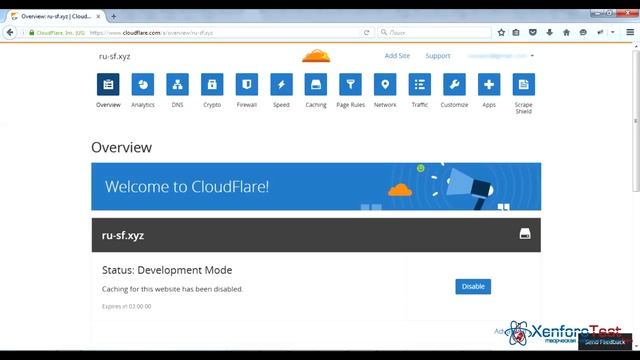The height and width of the screenshot is (360, 640).
Task: Bookmark this page with star icon
Action: pos(501,32)
